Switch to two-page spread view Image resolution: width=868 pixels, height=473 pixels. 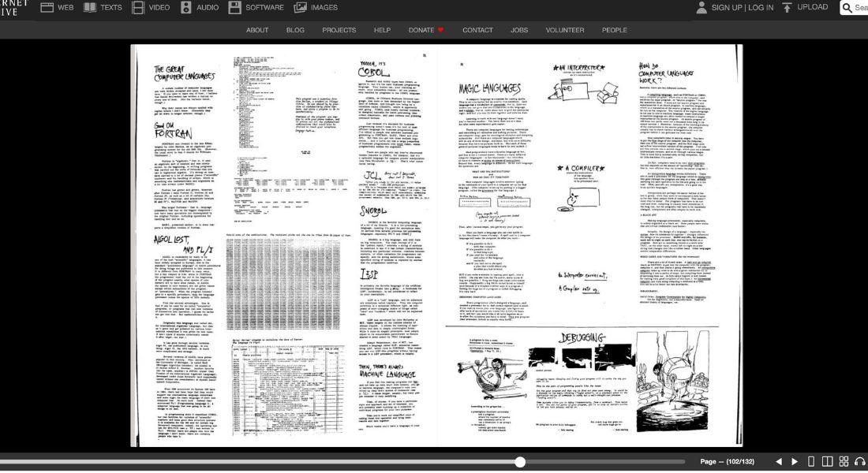click(x=828, y=461)
